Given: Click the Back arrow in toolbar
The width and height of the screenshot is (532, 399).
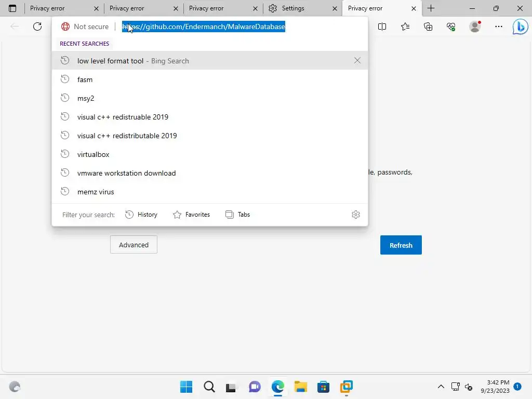Looking at the screenshot, I should [15, 26].
